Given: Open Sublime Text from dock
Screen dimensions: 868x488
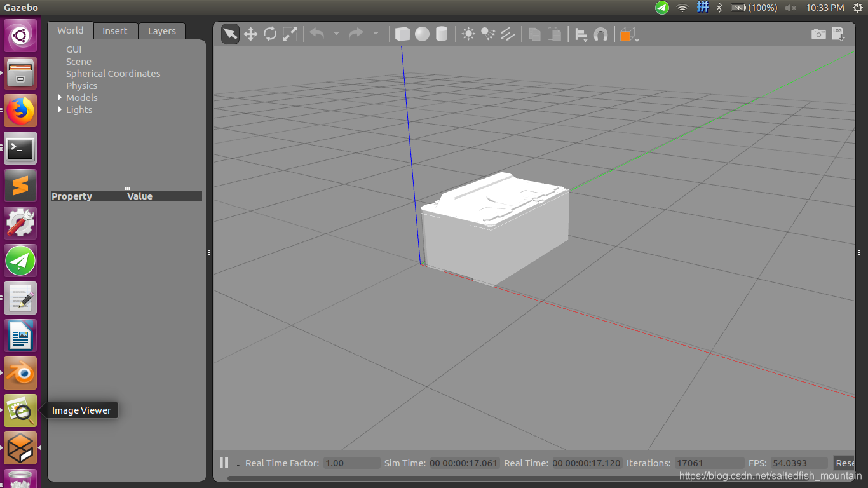Looking at the screenshot, I should click(20, 186).
